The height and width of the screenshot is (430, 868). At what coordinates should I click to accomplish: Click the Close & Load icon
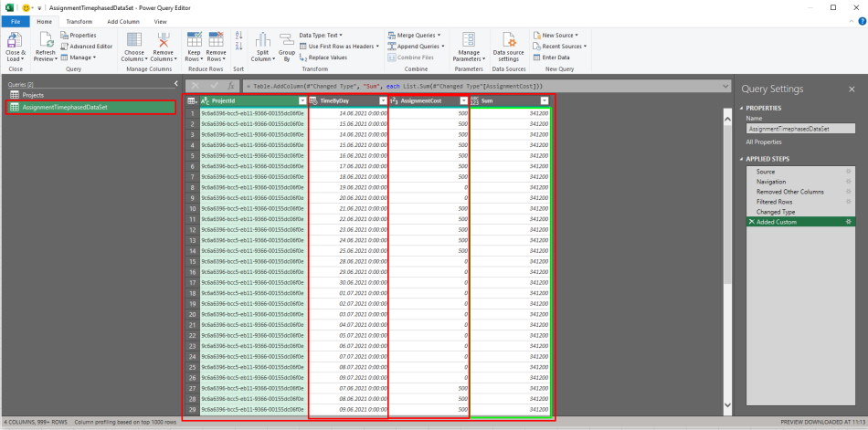(x=15, y=40)
